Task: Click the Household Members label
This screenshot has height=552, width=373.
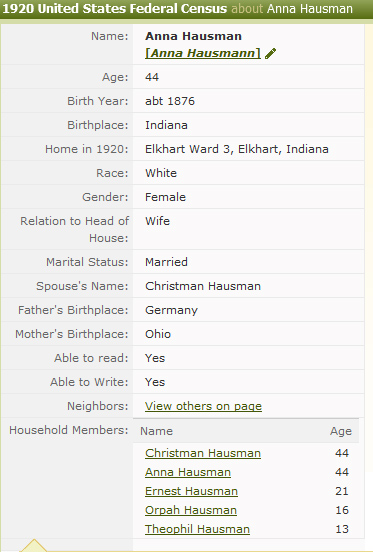Action: [69, 430]
